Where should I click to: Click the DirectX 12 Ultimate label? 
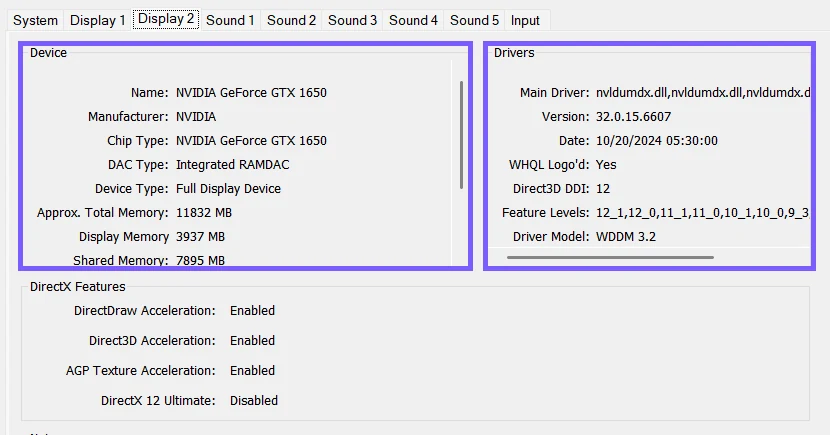(158, 401)
